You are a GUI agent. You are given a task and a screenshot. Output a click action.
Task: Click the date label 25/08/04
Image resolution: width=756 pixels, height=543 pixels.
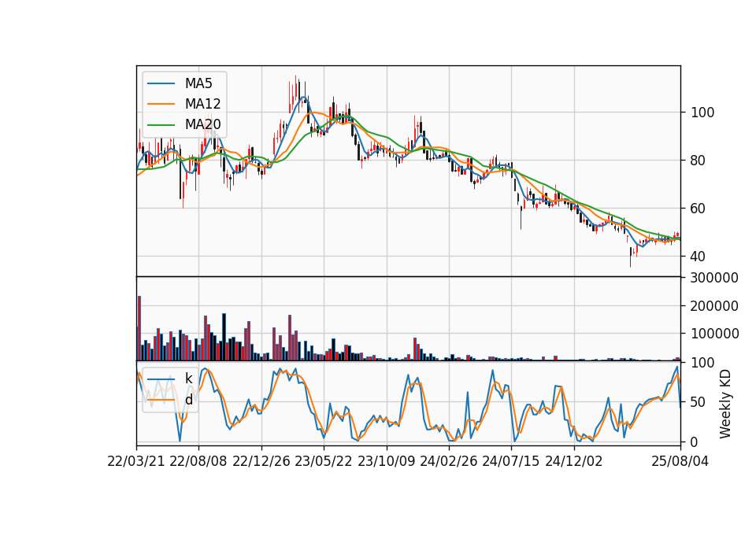coord(680,461)
